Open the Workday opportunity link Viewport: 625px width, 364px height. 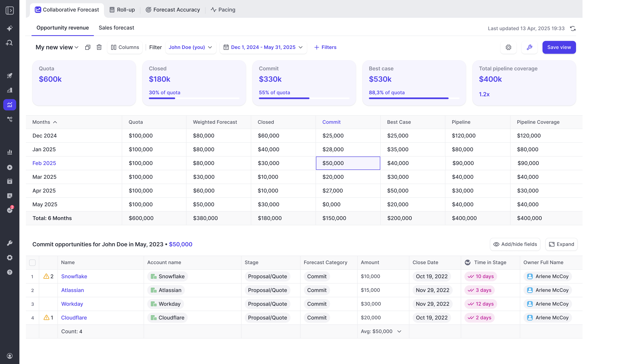click(x=72, y=304)
